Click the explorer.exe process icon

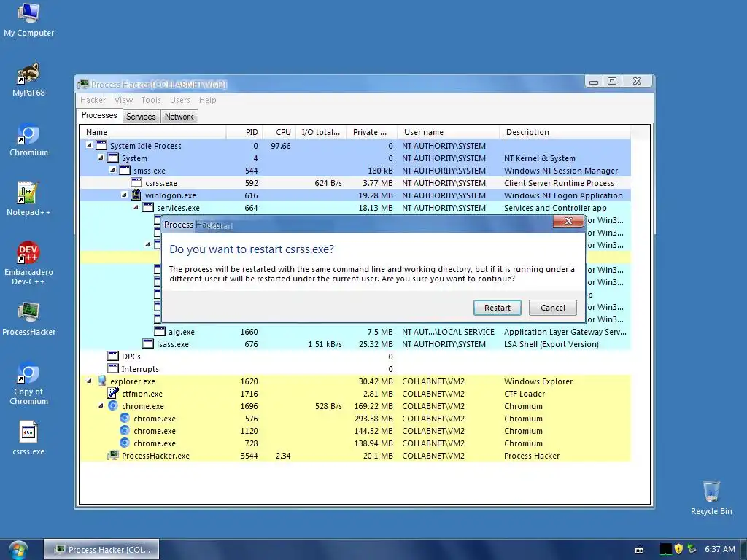click(101, 381)
